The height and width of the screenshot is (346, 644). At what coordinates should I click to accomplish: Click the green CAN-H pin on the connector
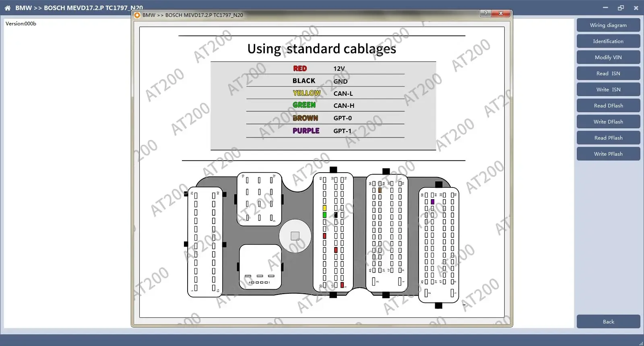[324, 215]
